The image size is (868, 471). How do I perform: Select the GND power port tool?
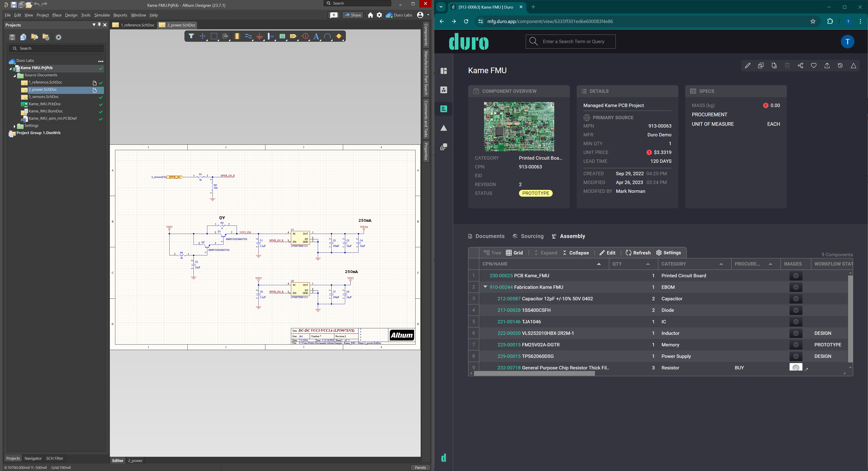pyautogui.click(x=259, y=36)
